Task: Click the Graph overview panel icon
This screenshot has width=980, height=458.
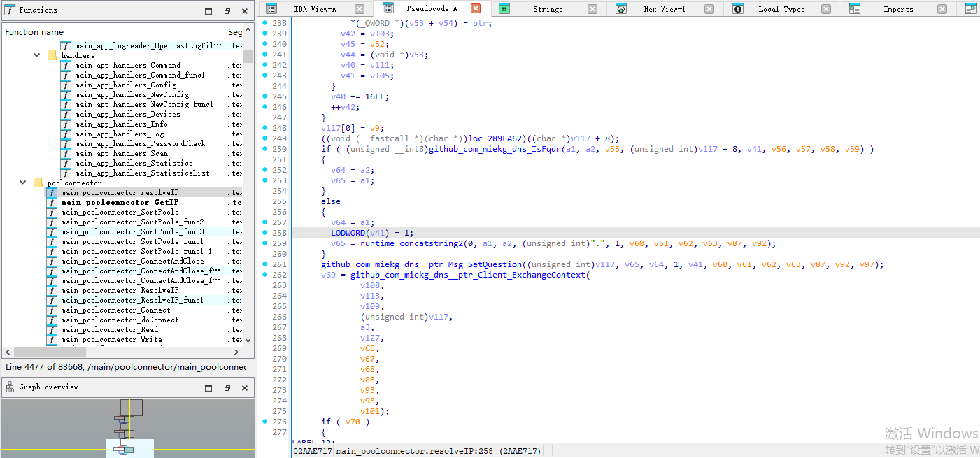Action: point(10,387)
